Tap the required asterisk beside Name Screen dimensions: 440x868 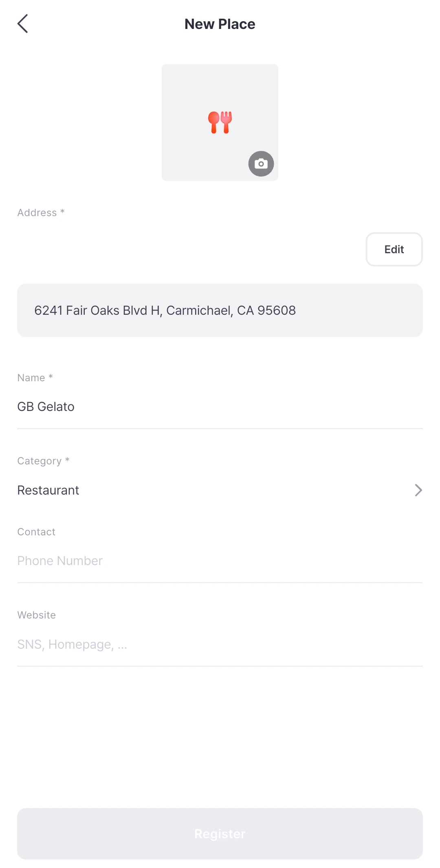[51, 377]
